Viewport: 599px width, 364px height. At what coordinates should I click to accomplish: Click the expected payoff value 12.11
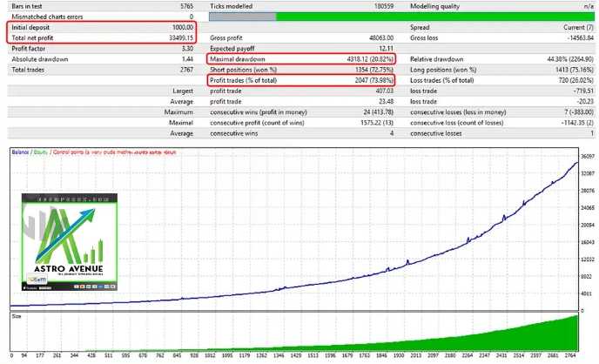(387, 49)
